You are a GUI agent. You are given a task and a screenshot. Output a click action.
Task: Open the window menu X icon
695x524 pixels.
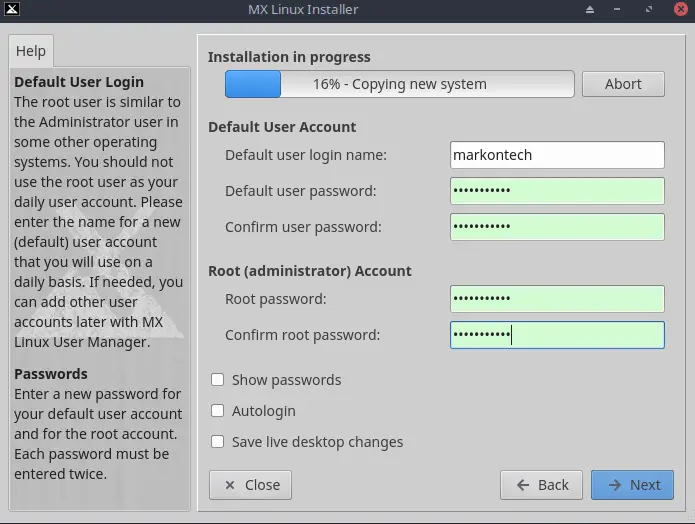pos(12,8)
